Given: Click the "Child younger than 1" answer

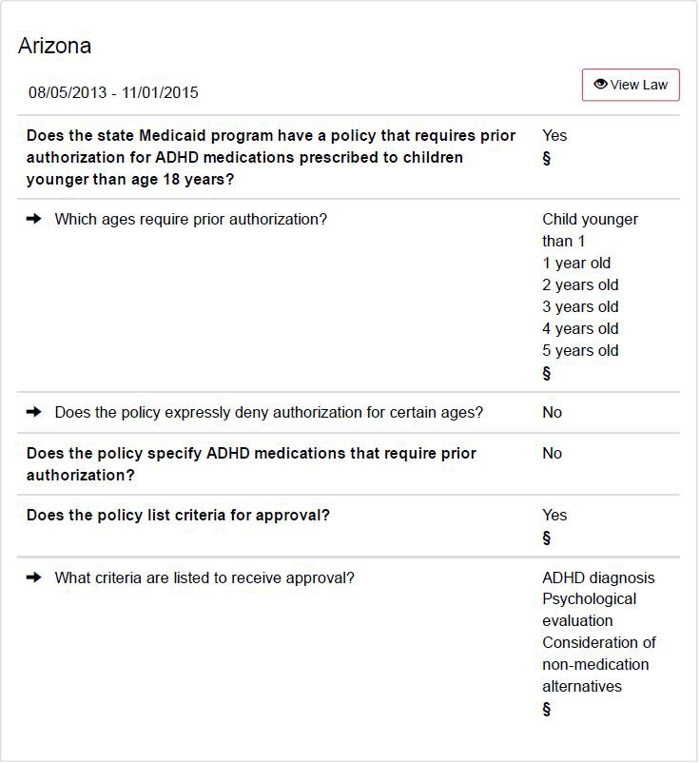Looking at the screenshot, I should point(590,230).
